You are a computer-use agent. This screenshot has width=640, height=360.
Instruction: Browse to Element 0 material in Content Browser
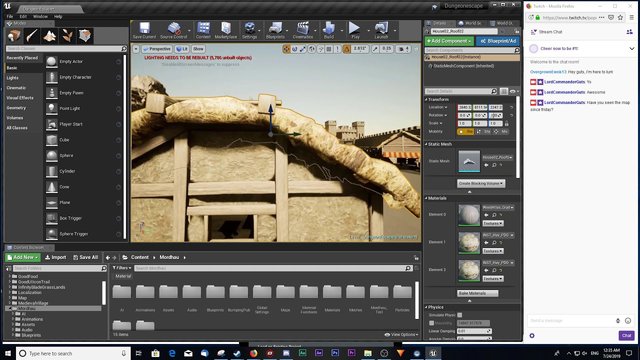[x=494, y=215]
